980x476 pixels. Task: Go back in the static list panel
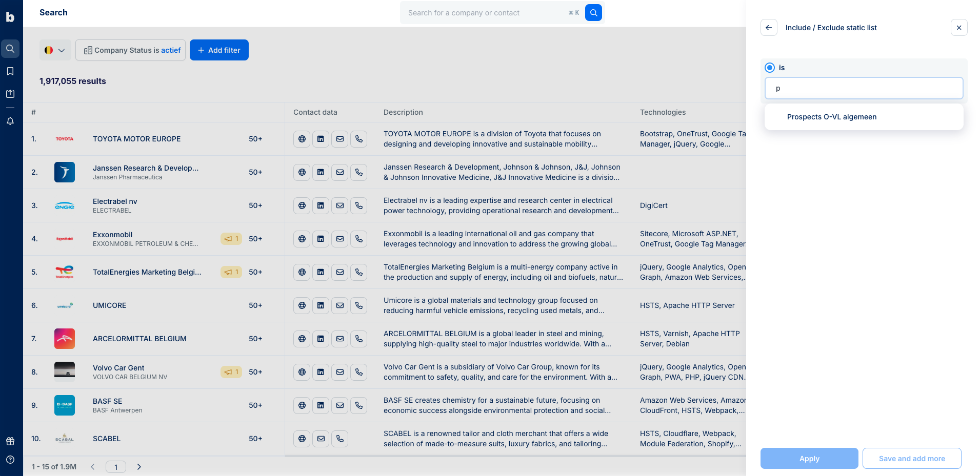769,28
